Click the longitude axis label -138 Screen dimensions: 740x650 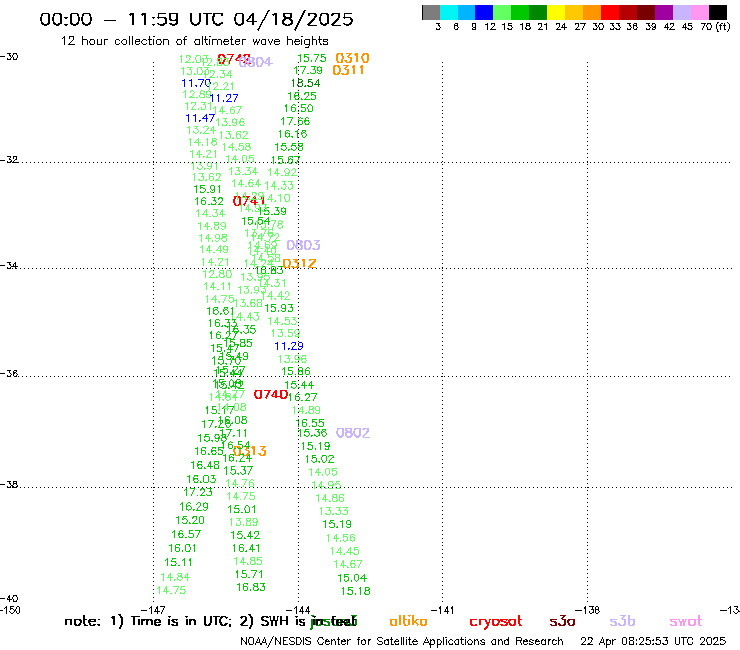click(x=587, y=610)
